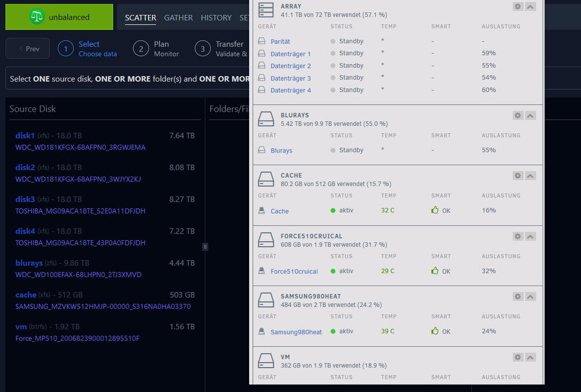Select vm as the source disk
Image resolution: width=581 pixels, height=392 pixels.
click(105, 332)
